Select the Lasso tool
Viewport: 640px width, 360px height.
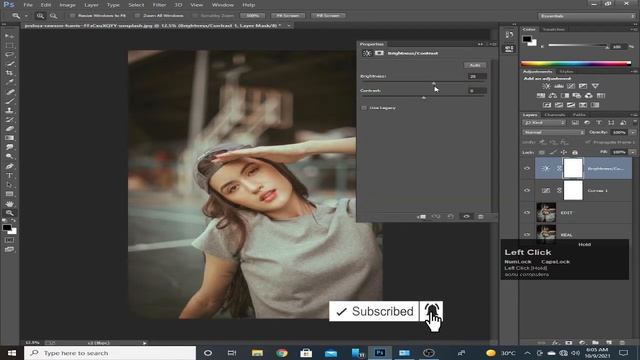(x=9, y=54)
